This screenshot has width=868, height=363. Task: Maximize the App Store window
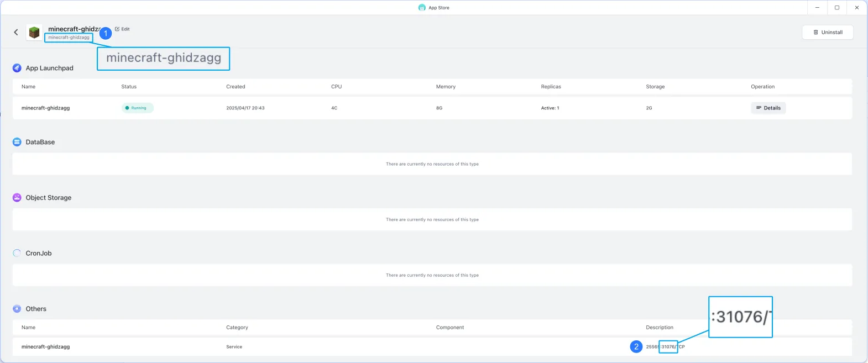(837, 8)
